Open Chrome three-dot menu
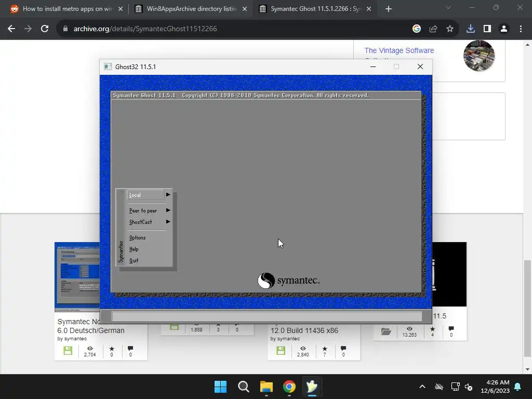 point(521,29)
